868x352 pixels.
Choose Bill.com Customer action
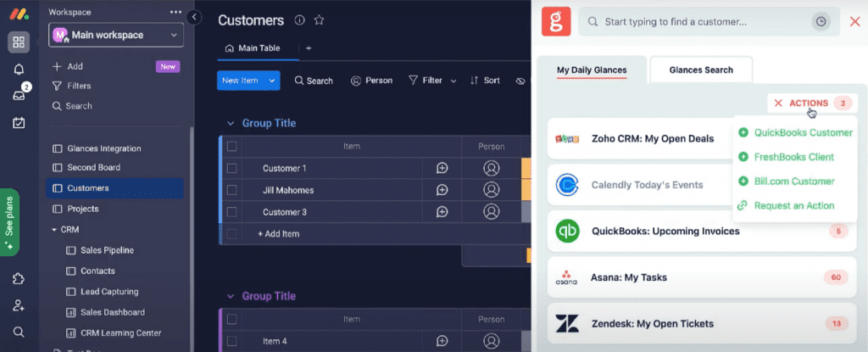[787, 182]
